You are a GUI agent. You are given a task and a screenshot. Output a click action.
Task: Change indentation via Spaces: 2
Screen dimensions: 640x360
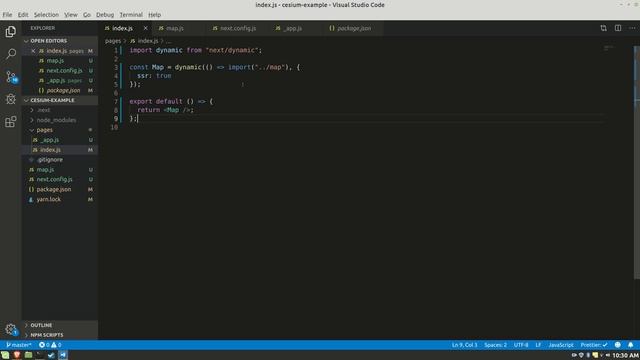pyautogui.click(x=495, y=345)
